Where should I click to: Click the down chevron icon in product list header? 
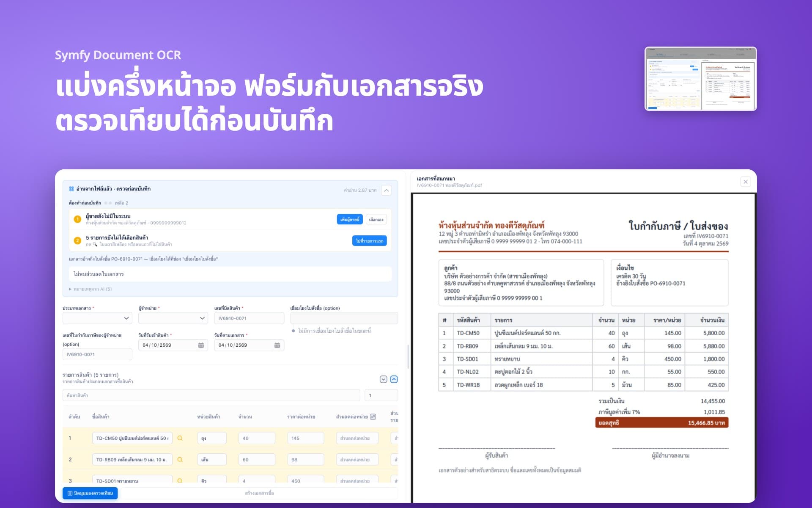tap(384, 379)
